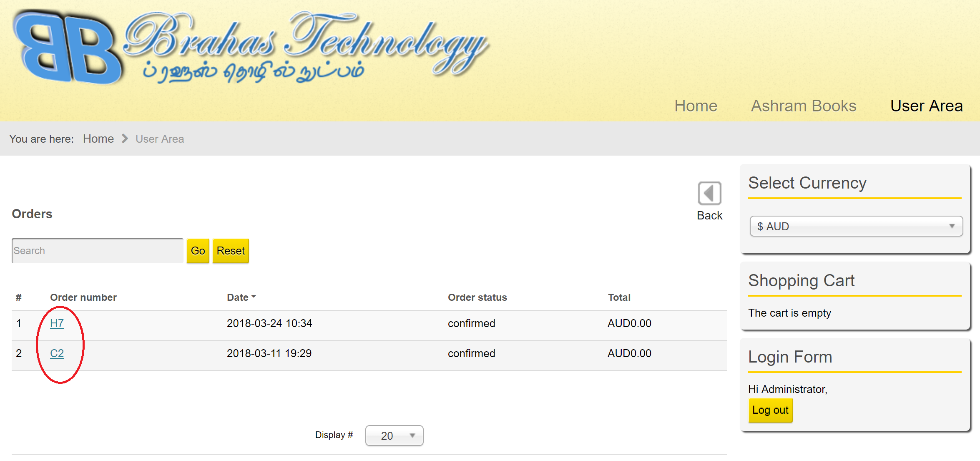Open order H7 link

tap(57, 323)
